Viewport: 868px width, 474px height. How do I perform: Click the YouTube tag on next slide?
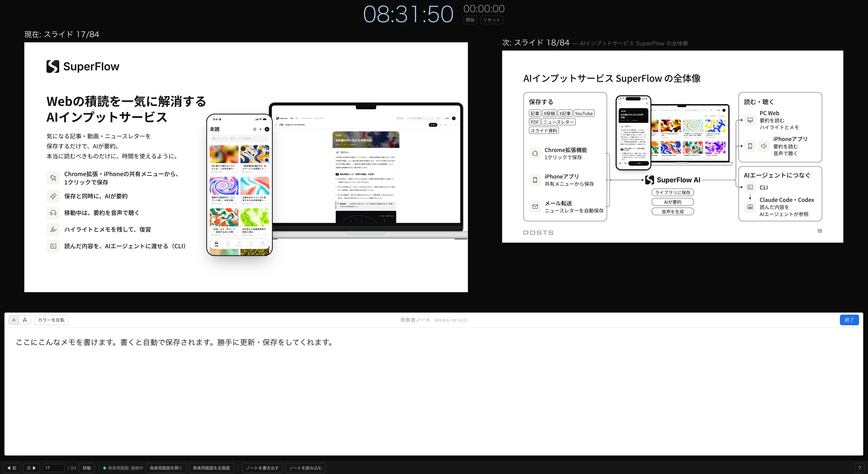(x=584, y=113)
